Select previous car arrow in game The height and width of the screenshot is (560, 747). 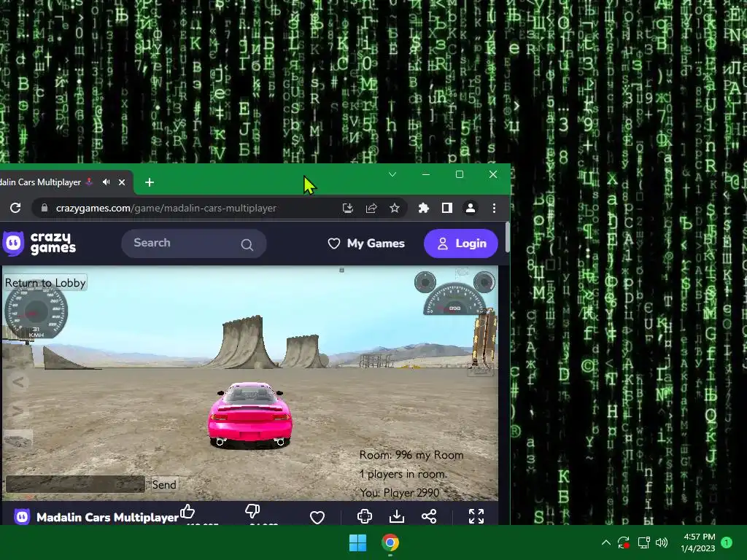tap(18, 382)
